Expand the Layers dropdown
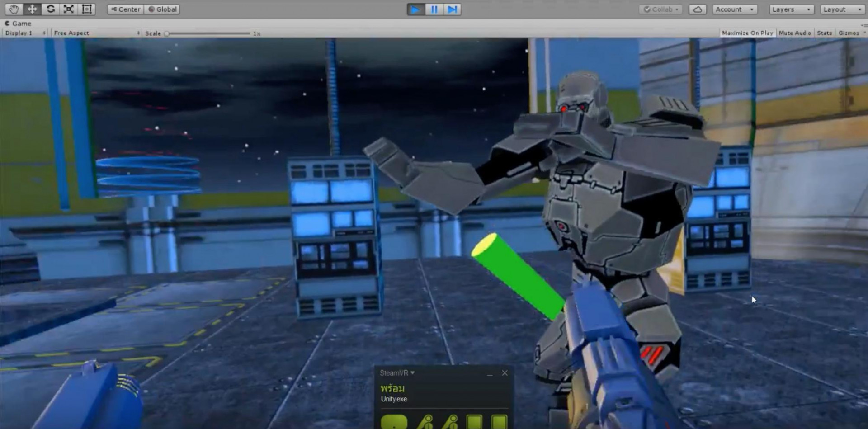Viewport: 868px width, 429px height. pos(792,9)
